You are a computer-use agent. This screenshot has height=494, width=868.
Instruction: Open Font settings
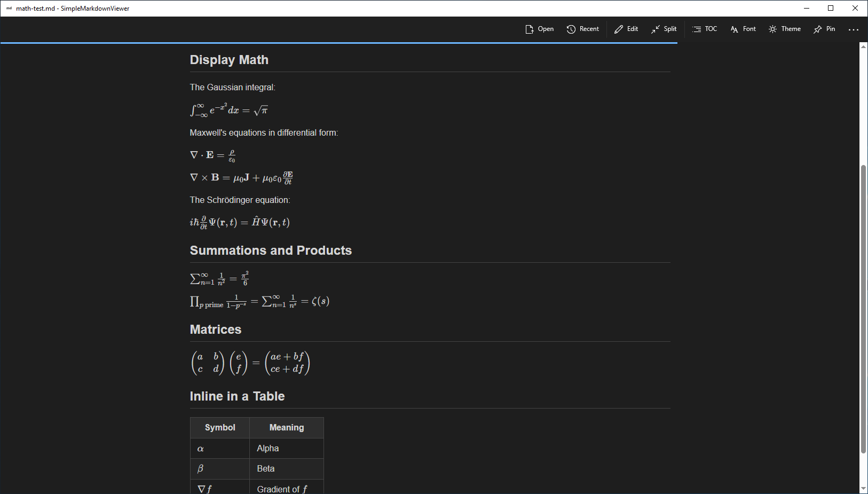(x=743, y=29)
